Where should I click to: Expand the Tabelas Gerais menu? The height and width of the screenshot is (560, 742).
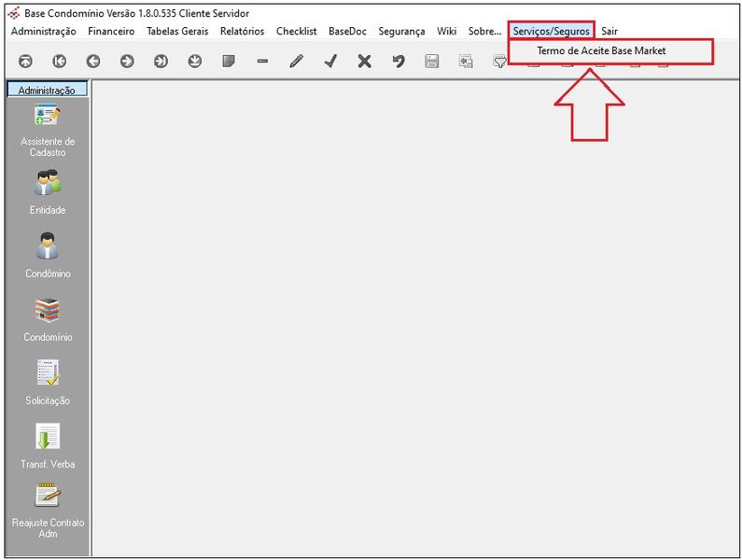pos(177,31)
